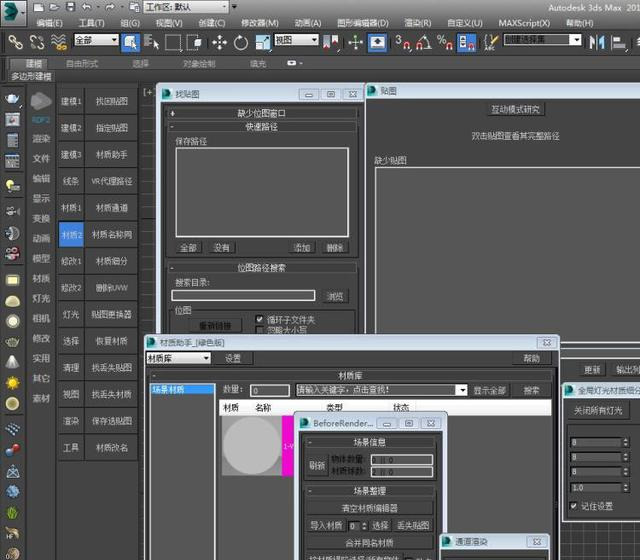
Task: Click the Mirror tool icon
Action: [597, 42]
